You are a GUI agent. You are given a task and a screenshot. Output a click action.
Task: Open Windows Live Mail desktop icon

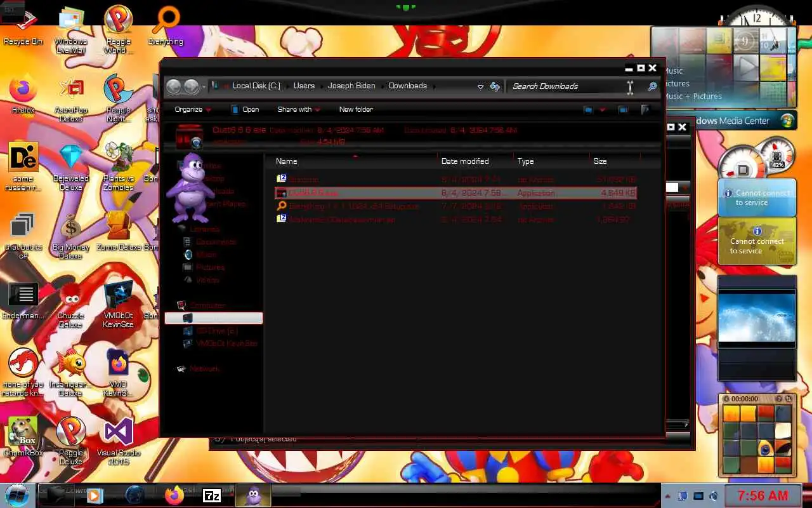click(70, 30)
